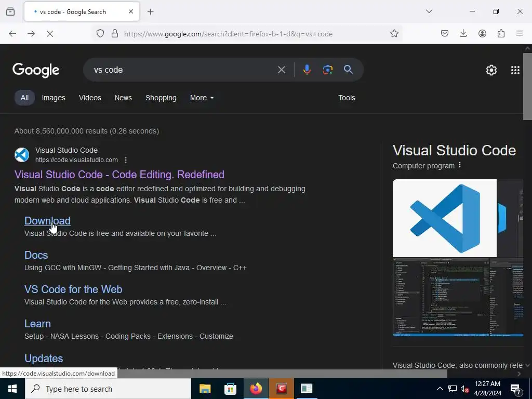532x399 pixels.
Task: Open the Firefox application menu
Action: pos(520,33)
